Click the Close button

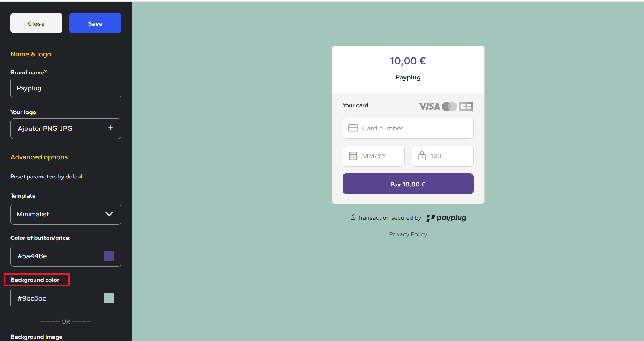[36, 23]
